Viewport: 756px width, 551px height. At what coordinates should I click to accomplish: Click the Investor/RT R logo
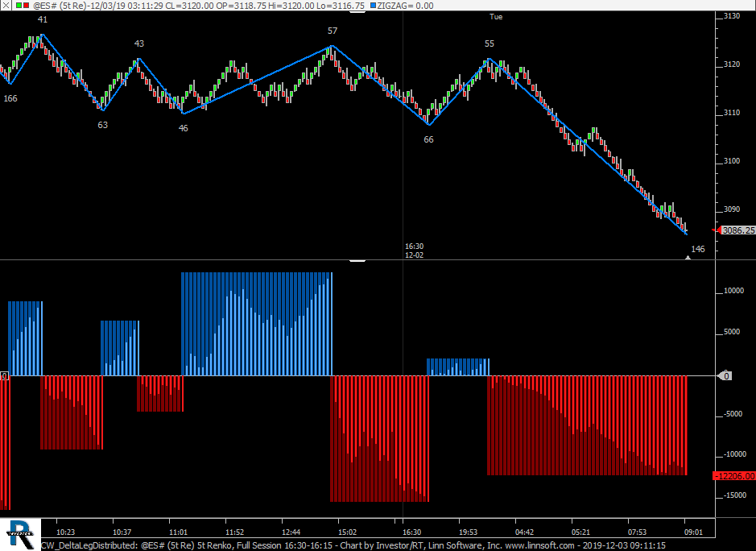[x=20, y=535]
